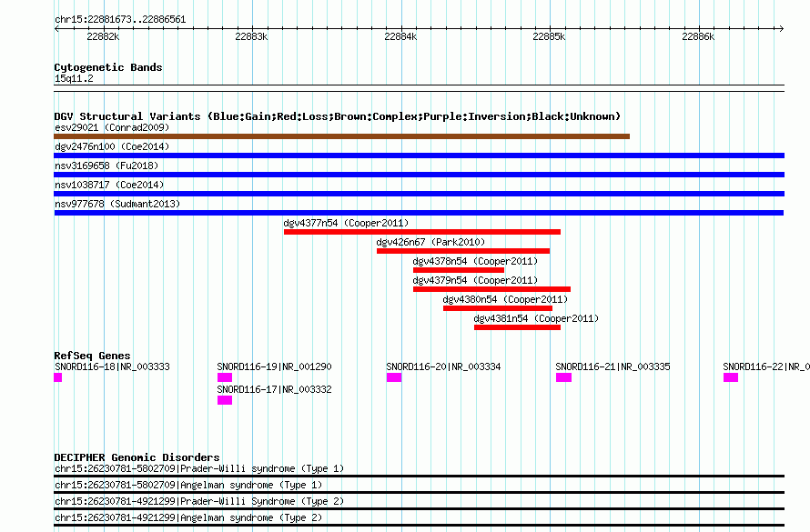The width and height of the screenshot is (810, 532).
Task: Open SNORD116-17|NR_003332 gene label
Action: pyautogui.click(x=274, y=389)
